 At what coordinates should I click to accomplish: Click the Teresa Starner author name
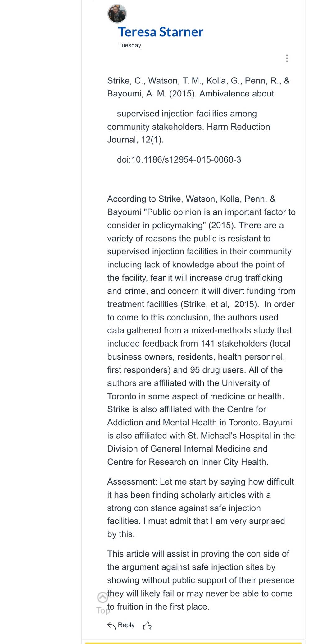(x=161, y=32)
